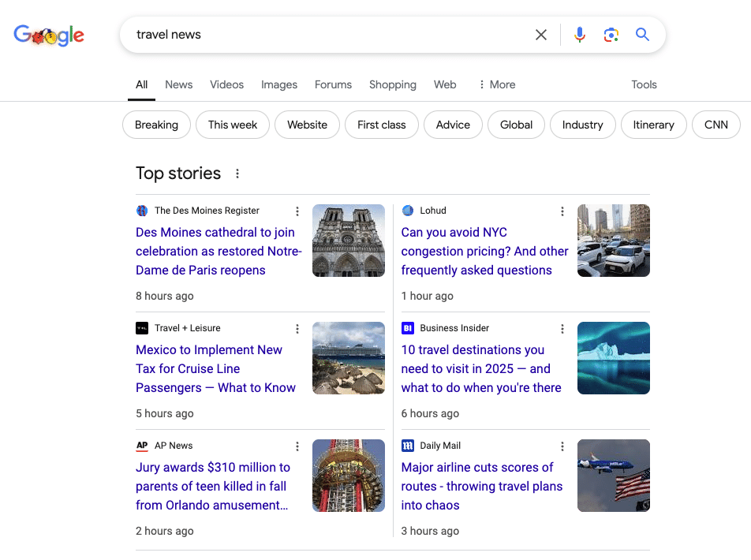Click the Travel + Leisure favicon
This screenshot has height=560, width=751.
[x=142, y=328]
